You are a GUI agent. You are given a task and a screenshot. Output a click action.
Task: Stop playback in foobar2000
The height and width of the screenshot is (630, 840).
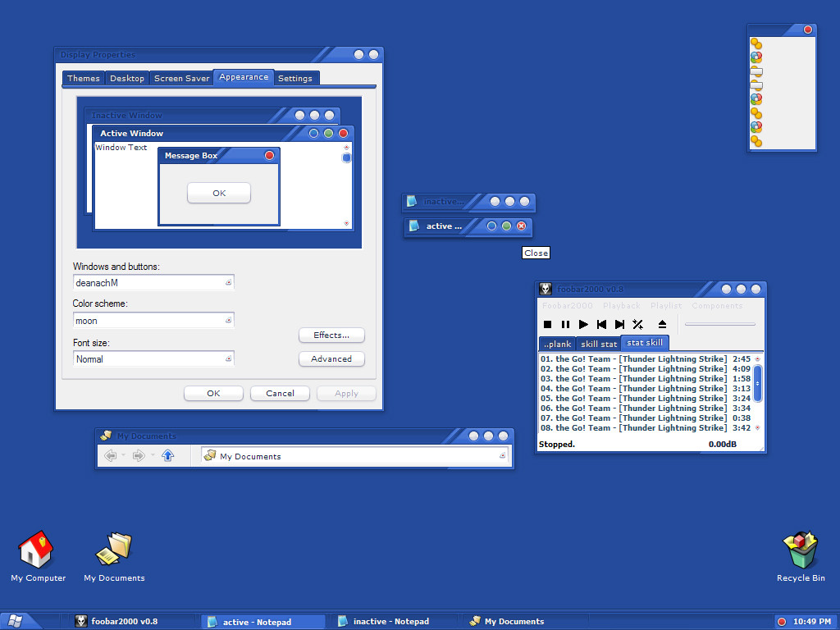pos(547,324)
